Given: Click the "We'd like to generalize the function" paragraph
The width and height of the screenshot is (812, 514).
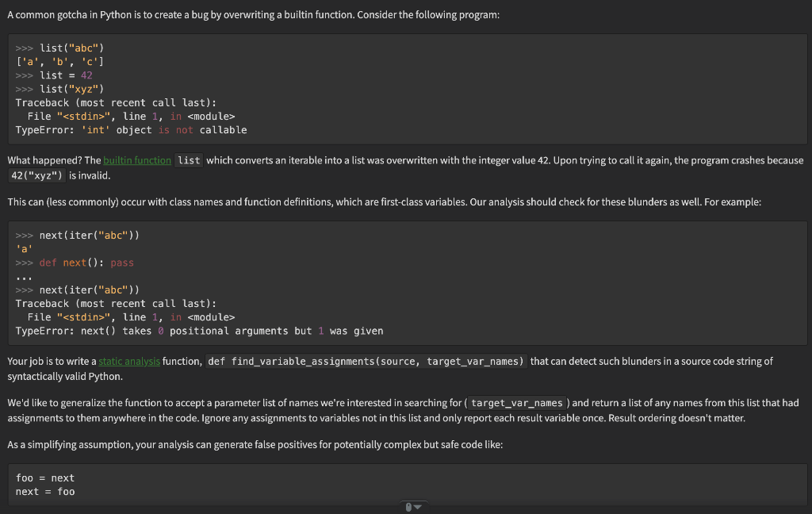Looking at the screenshot, I should pos(403,410).
